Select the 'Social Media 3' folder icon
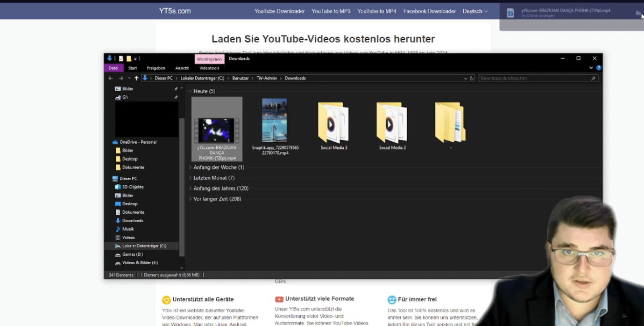This screenshot has width=644, height=326. (x=333, y=122)
